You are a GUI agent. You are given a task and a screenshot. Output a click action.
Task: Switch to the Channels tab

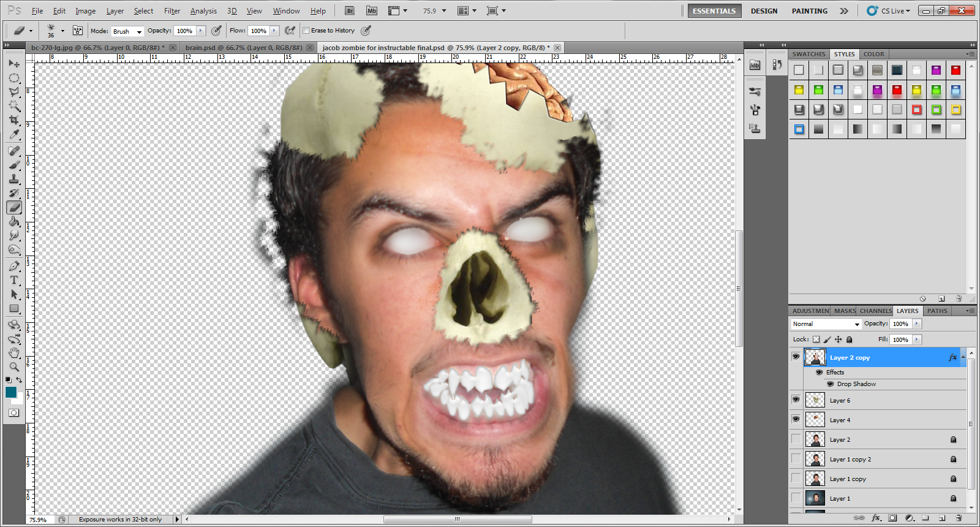pos(875,311)
